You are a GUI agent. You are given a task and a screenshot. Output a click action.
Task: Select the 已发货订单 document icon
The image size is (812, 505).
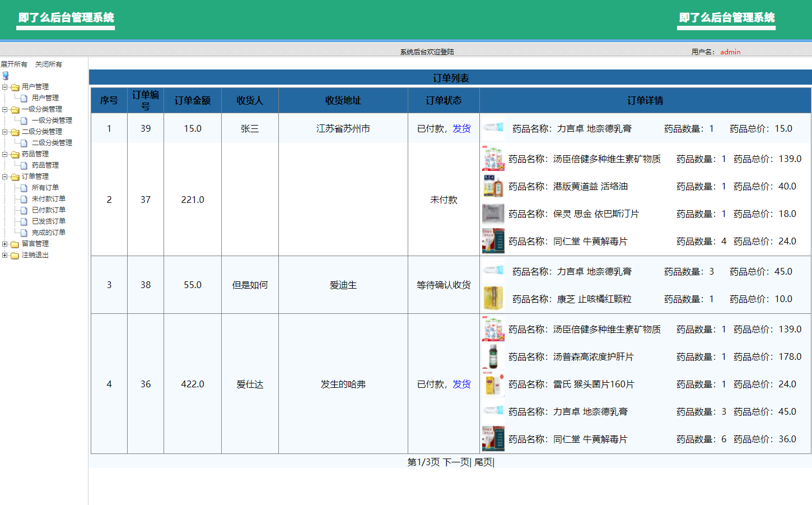coord(23,221)
